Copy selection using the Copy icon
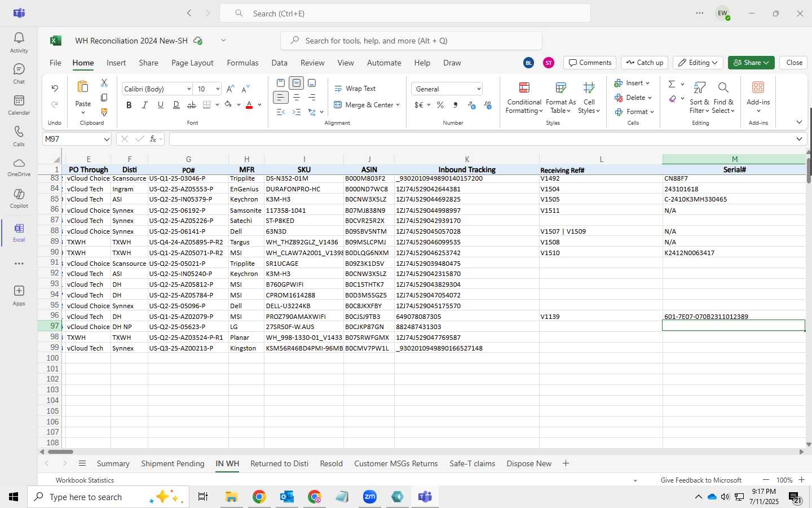The image size is (812, 508). point(104,98)
